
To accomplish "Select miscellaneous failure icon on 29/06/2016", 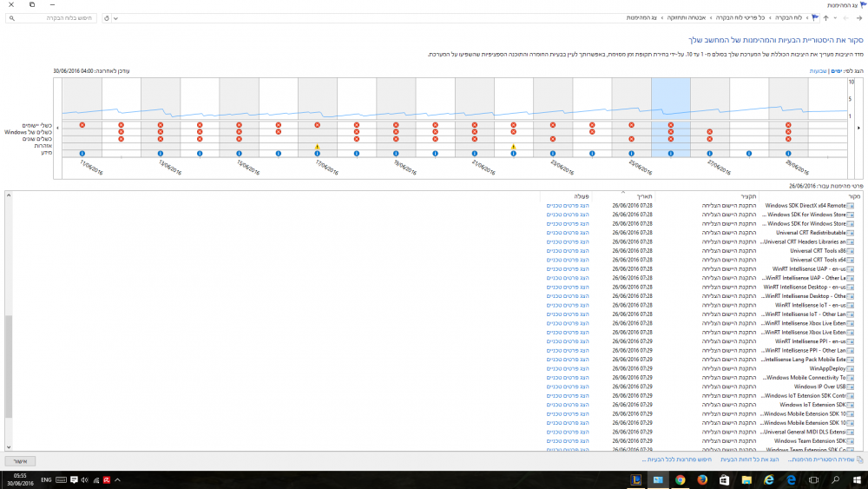I will 788,139.
